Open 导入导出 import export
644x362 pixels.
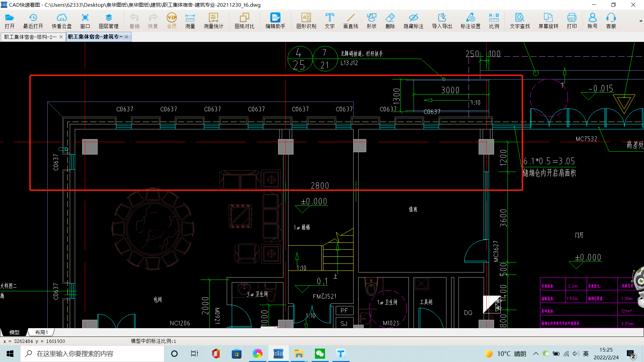coord(442,21)
